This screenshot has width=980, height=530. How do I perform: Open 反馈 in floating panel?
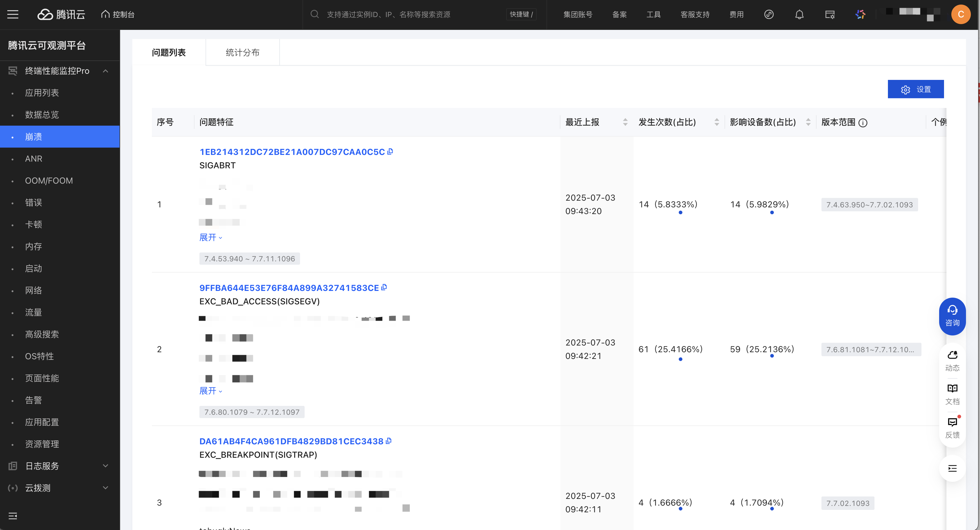click(952, 428)
